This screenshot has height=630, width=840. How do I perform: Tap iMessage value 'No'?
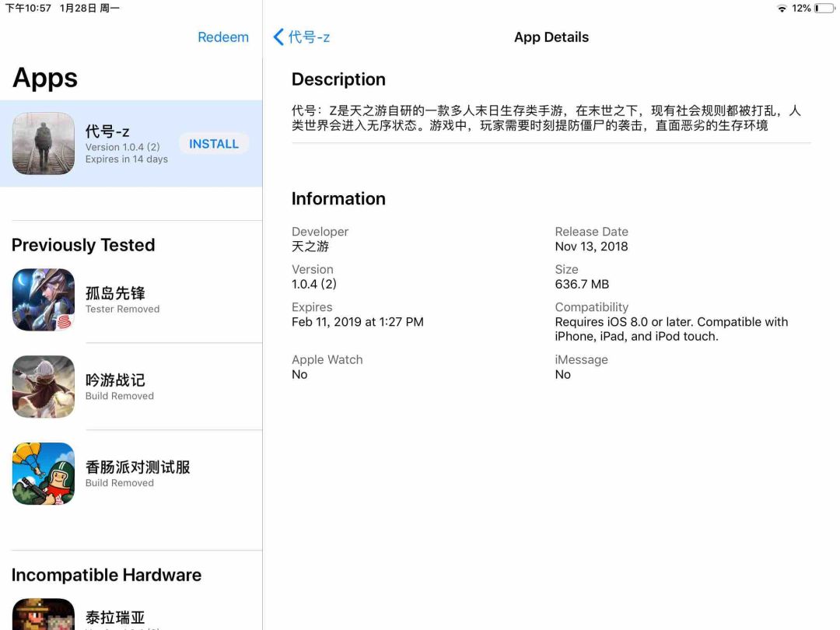tap(562, 374)
